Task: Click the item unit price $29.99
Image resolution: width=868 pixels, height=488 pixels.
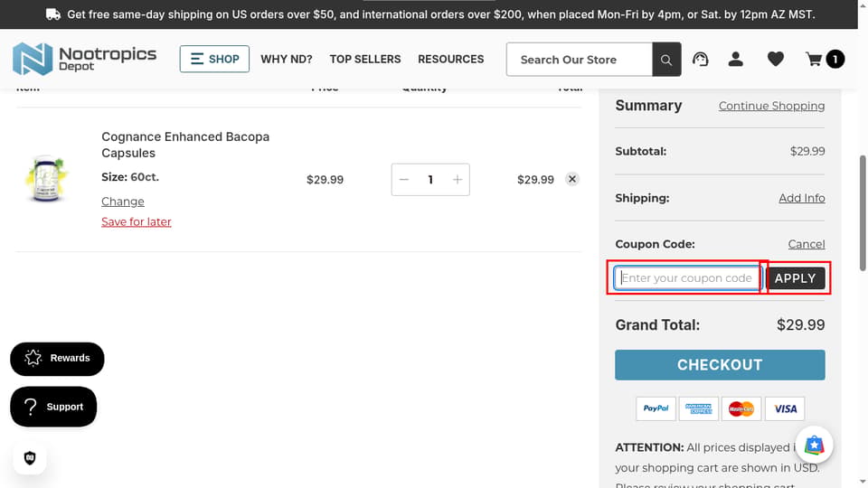Action: tap(325, 179)
